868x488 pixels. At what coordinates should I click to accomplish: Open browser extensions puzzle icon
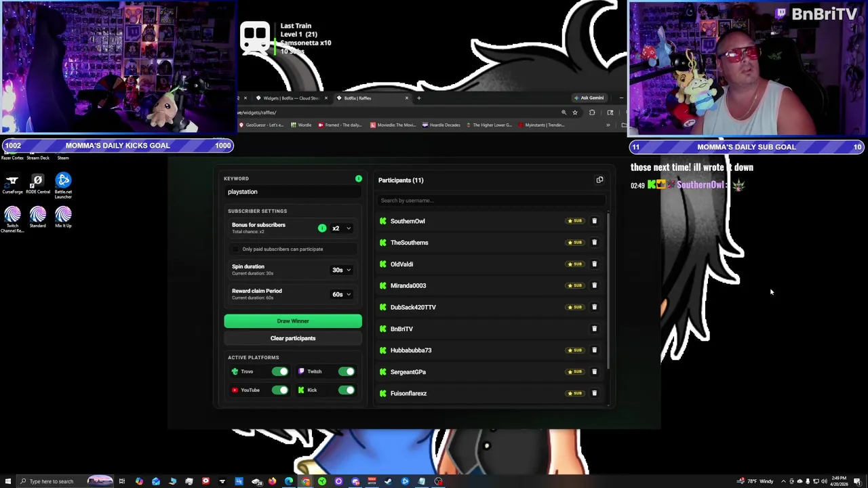point(592,113)
